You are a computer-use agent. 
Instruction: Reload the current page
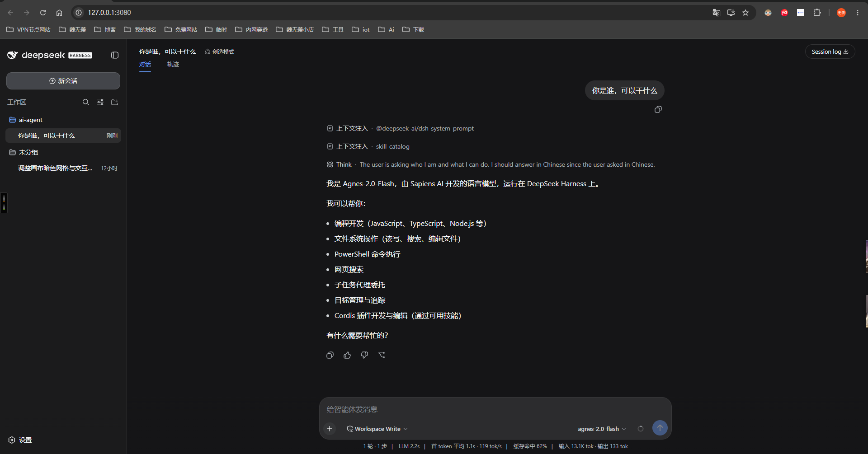(x=43, y=13)
